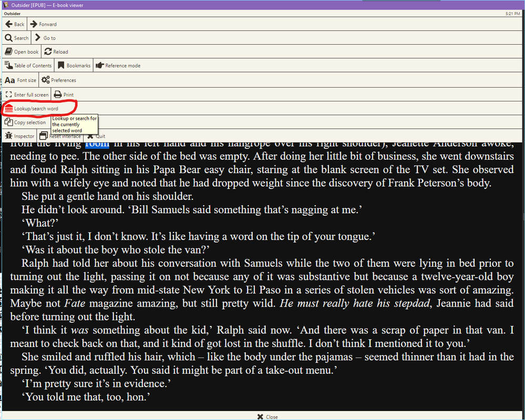Click the line "'What?'" in text
Image resolution: width=525 pixels, height=420 pixels.
tap(40, 223)
